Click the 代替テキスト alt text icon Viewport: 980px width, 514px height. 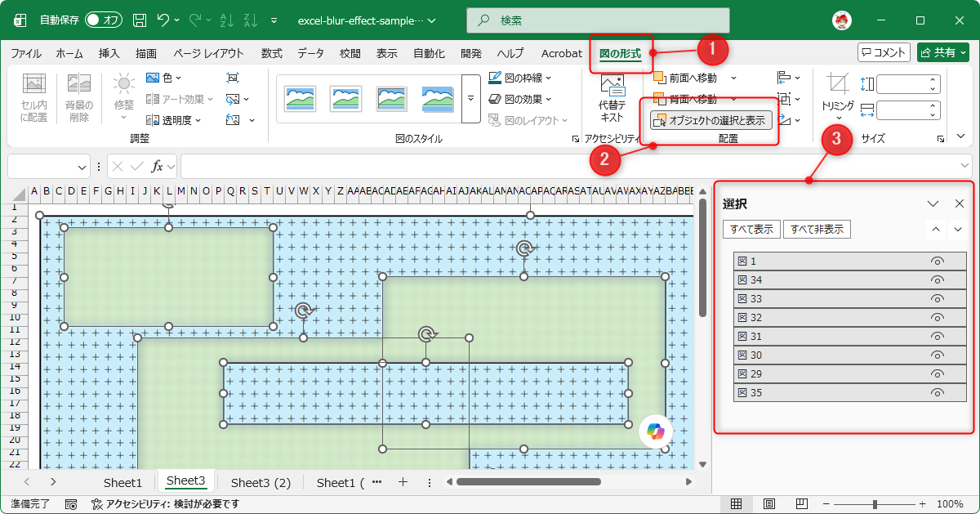tap(612, 98)
